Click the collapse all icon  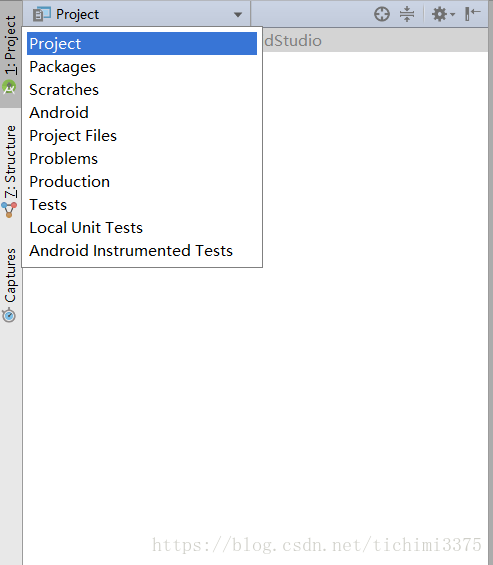click(407, 14)
